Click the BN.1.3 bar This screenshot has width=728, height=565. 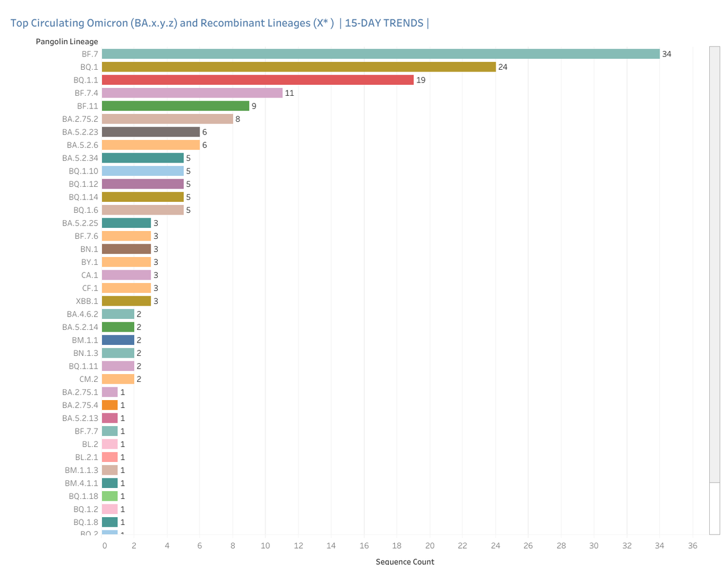pos(118,353)
